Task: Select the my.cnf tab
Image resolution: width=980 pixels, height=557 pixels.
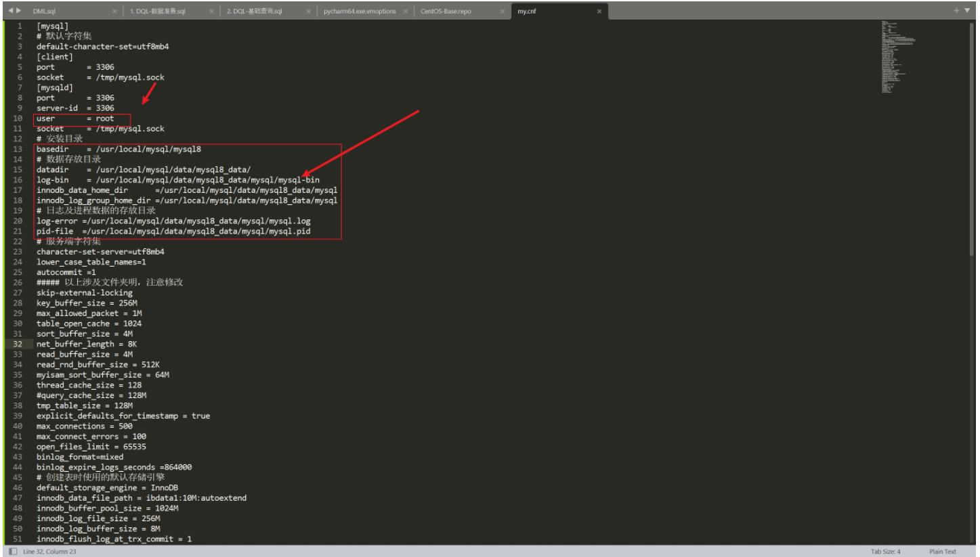Action: 526,12
